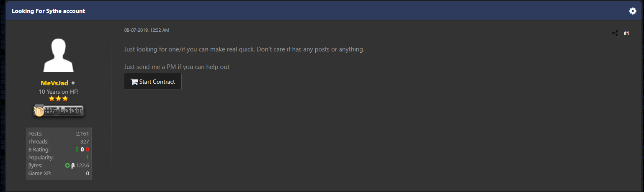Click the three gold stars under username

tap(59, 99)
